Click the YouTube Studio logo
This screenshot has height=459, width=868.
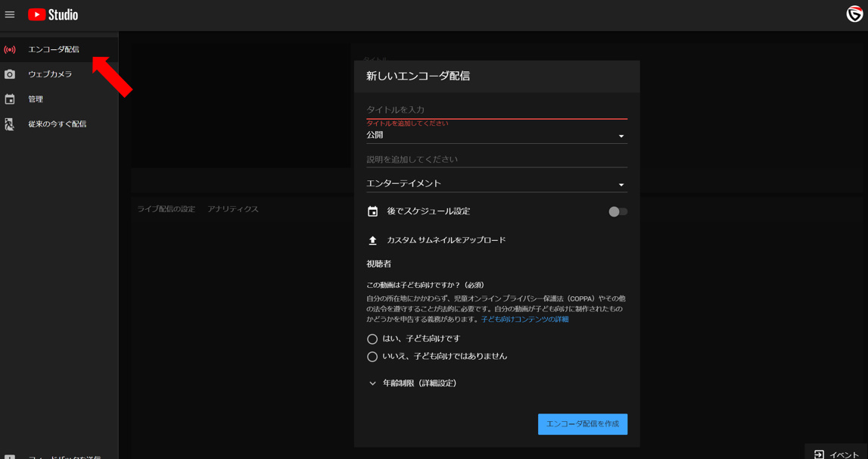(x=53, y=14)
